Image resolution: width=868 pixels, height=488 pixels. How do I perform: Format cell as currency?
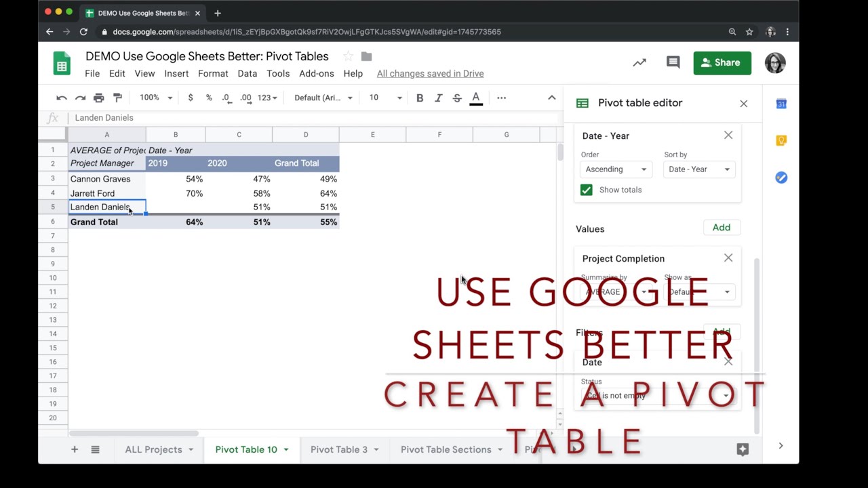(x=191, y=98)
